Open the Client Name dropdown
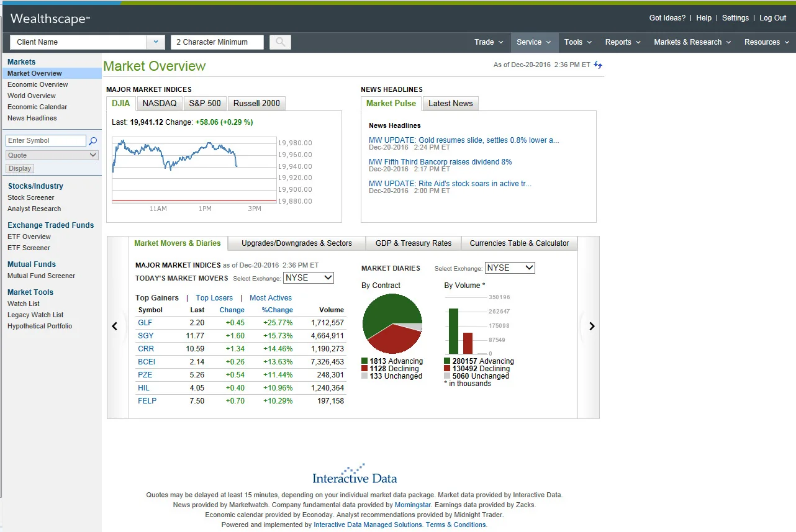The width and height of the screenshot is (796, 532). tap(155, 42)
